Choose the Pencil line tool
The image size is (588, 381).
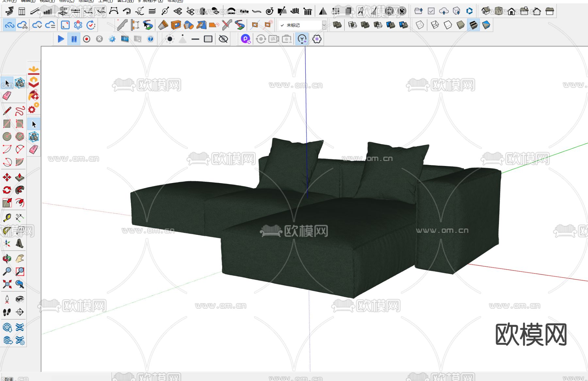[7, 111]
